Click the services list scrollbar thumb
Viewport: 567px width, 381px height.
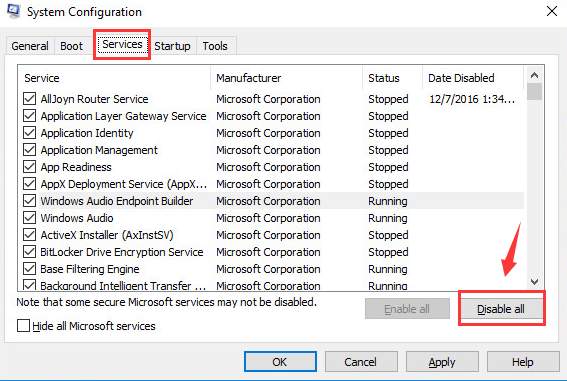[x=534, y=91]
